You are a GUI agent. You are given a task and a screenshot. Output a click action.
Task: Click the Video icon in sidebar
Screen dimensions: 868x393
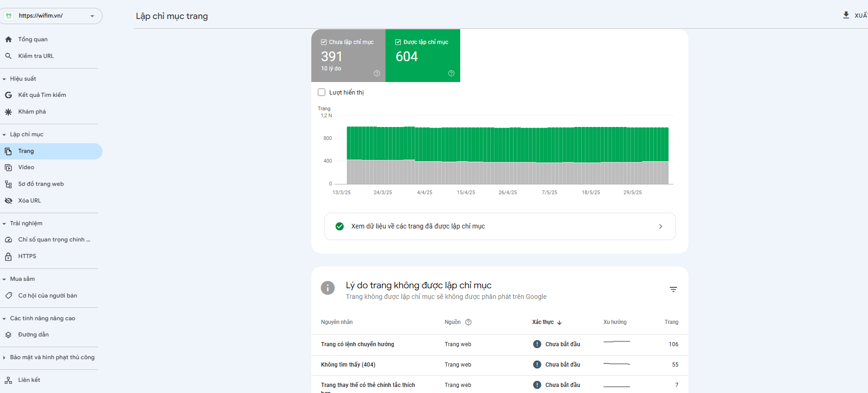(x=8, y=168)
